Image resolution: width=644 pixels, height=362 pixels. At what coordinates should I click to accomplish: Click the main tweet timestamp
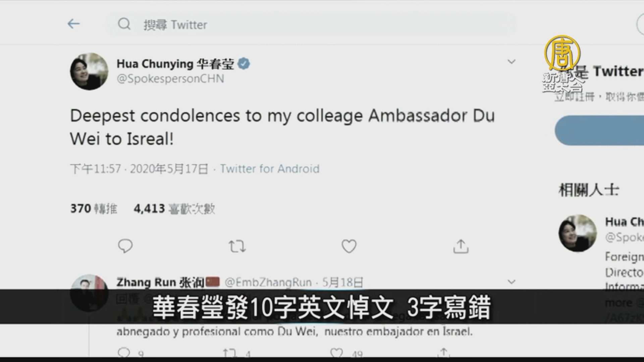[139, 169]
